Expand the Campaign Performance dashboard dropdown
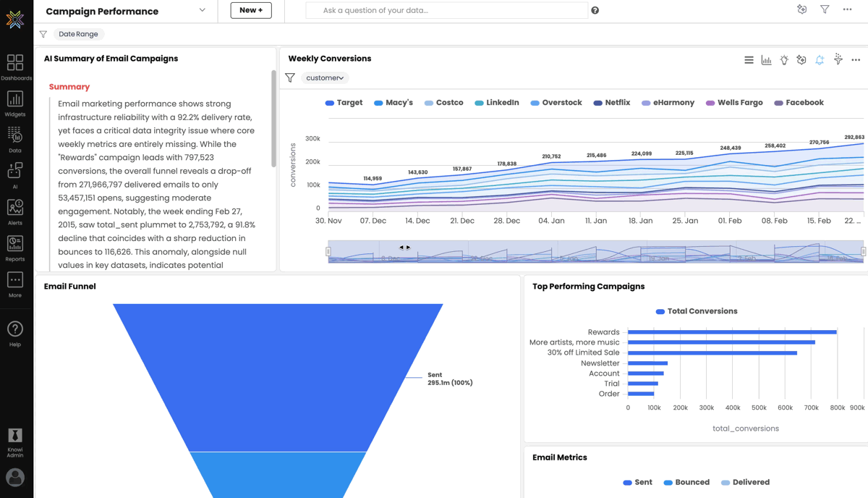Screen dimensions: 868x498 (202, 10)
